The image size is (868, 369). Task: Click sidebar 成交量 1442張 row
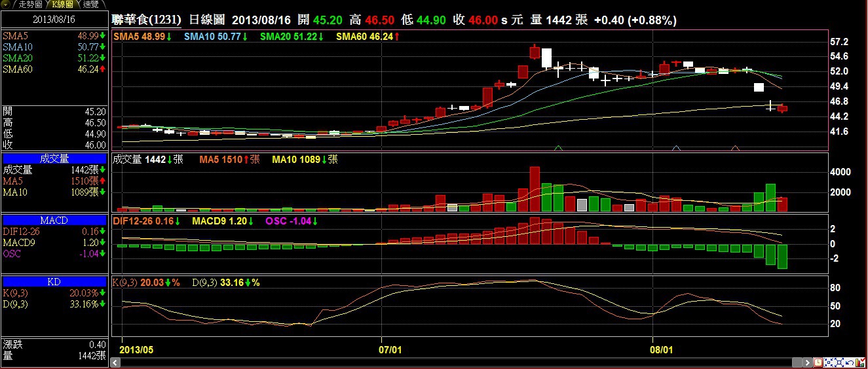[54, 169]
